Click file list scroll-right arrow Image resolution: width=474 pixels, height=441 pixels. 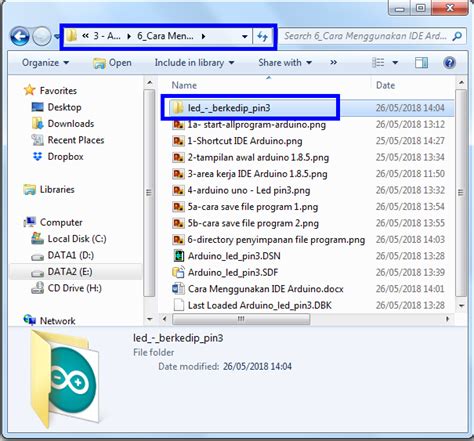tap(448, 319)
